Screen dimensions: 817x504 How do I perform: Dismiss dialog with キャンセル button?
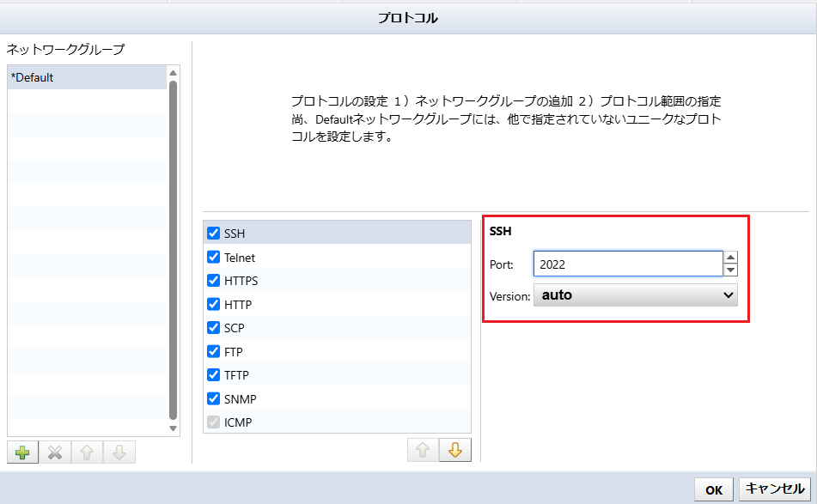tap(775, 489)
